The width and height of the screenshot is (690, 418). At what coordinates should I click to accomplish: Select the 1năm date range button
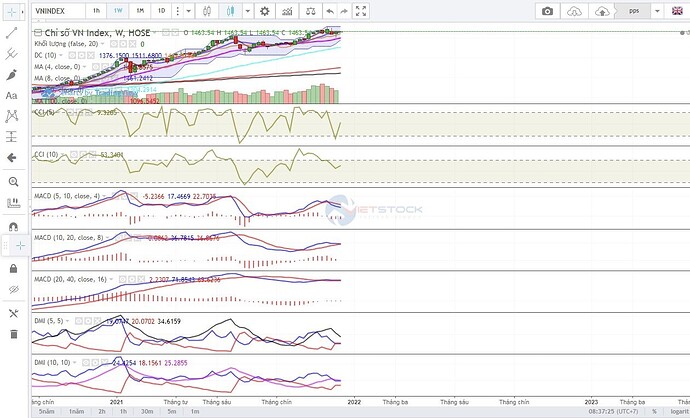[x=76, y=411]
